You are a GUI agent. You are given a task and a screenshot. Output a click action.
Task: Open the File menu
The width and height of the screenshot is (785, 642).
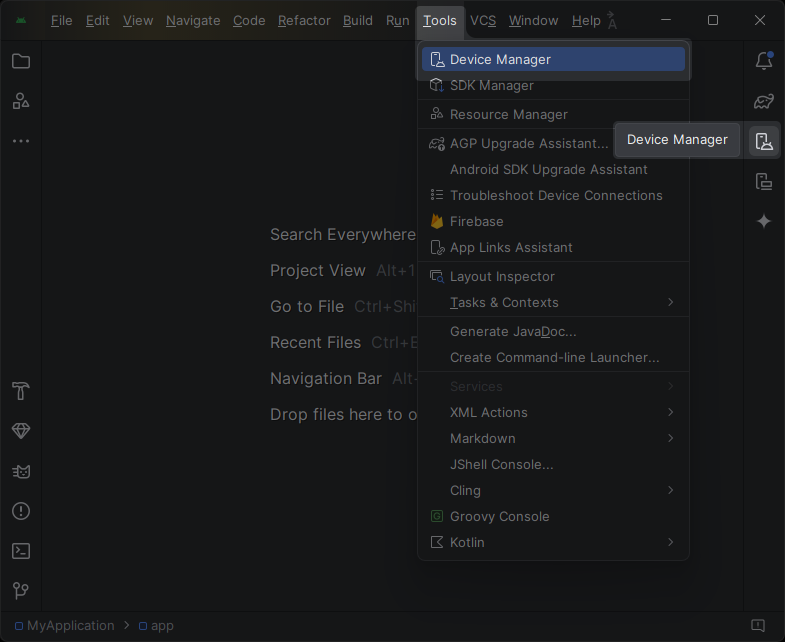(62, 21)
